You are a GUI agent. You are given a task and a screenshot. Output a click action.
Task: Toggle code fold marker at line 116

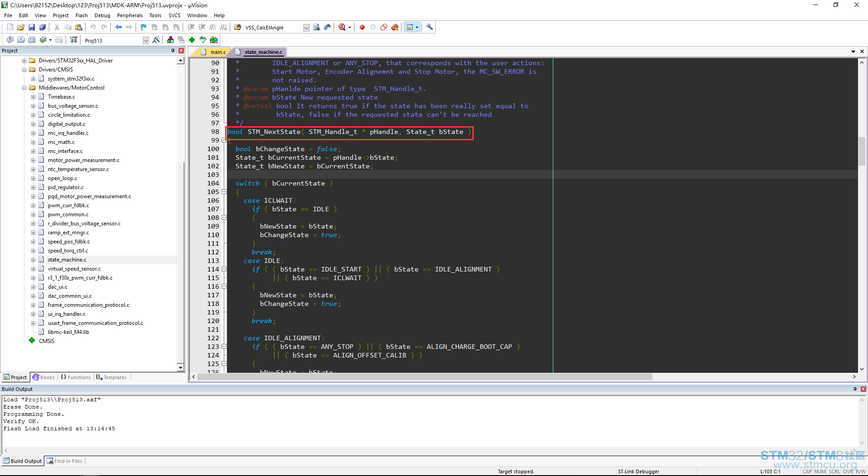(x=224, y=286)
